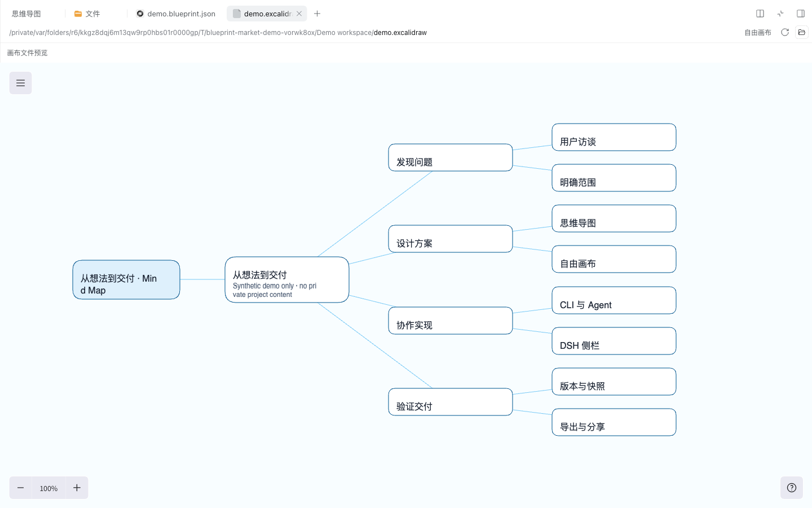This screenshot has width=812, height=508.
Task: Open the help question-mark button
Action: [792, 488]
